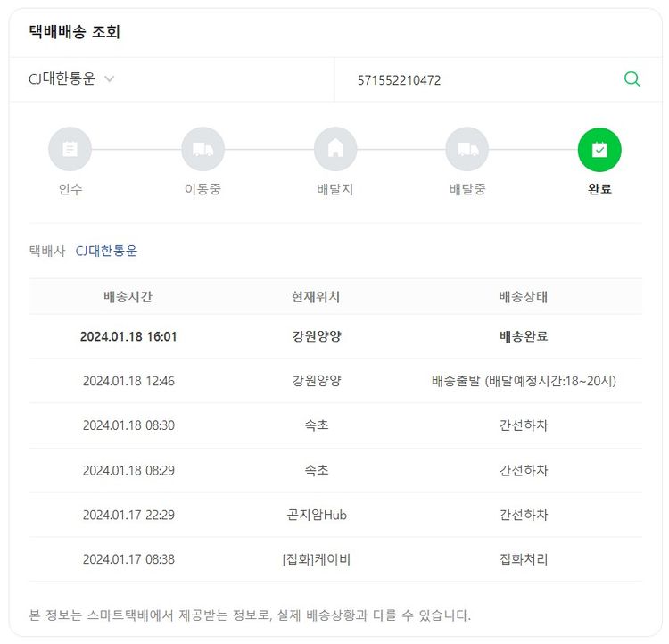Click the 완료 step label text

pos(599,189)
